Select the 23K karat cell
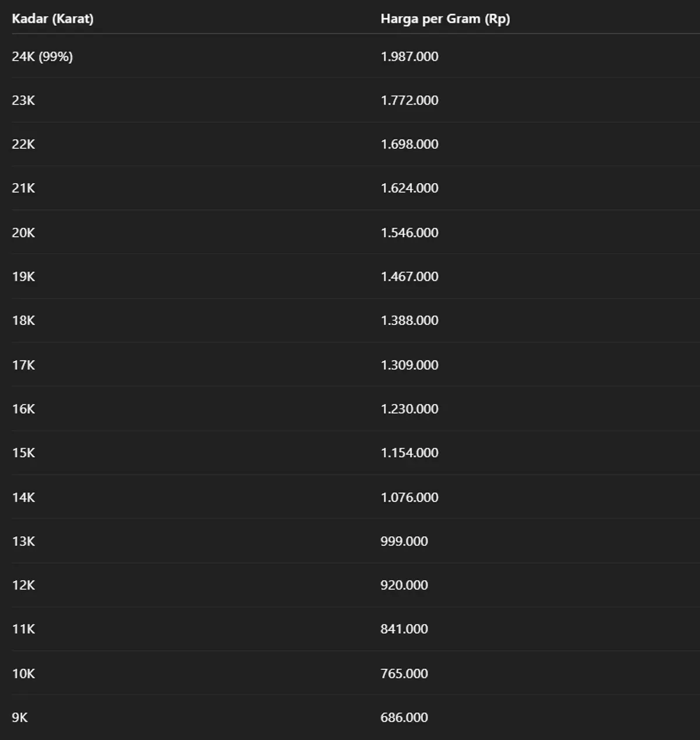This screenshot has height=740, width=700. pyautogui.click(x=23, y=100)
